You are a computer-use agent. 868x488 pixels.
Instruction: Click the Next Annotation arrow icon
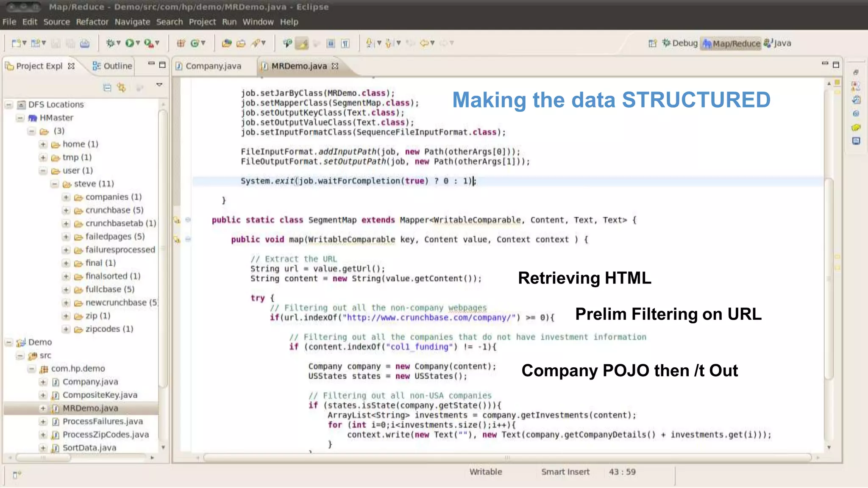(x=369, y=43)
